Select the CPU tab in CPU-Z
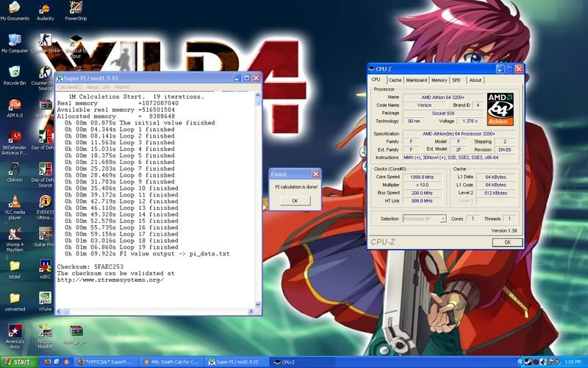Screen dimensions: 588x368 (x=376, y=79)
